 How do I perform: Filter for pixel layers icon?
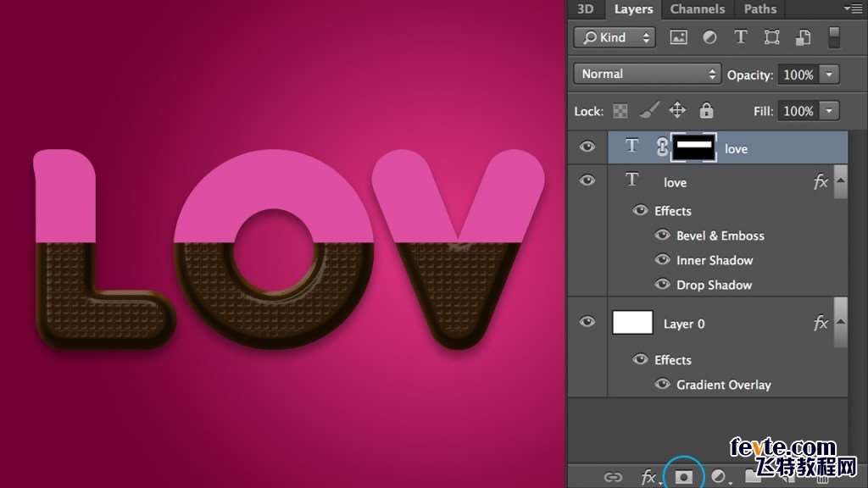coord(678,37)
